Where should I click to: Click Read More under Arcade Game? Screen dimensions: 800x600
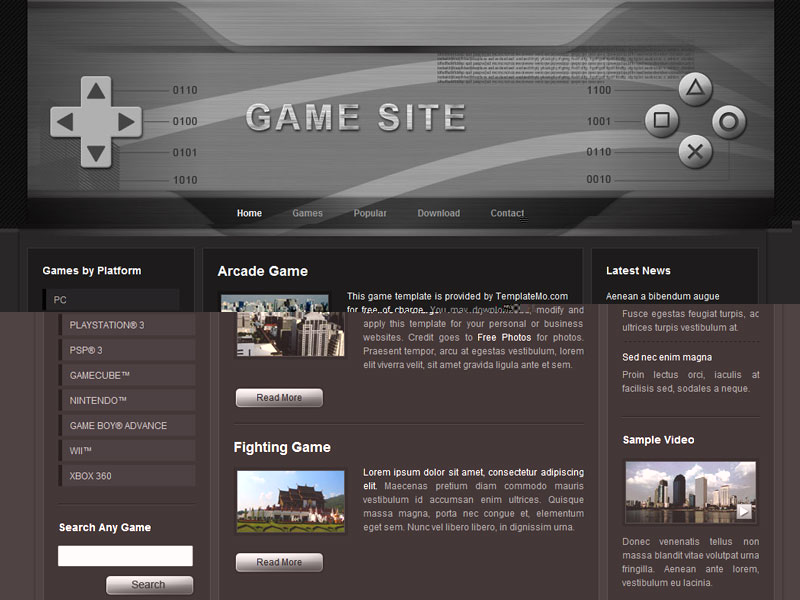point(279,398)
